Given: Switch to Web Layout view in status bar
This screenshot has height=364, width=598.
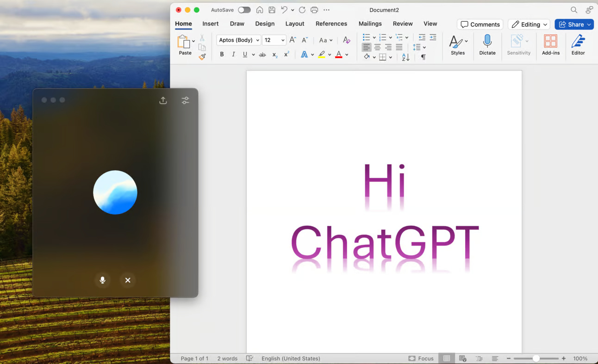Looking at the screenshot, I should tap(462, 358).
